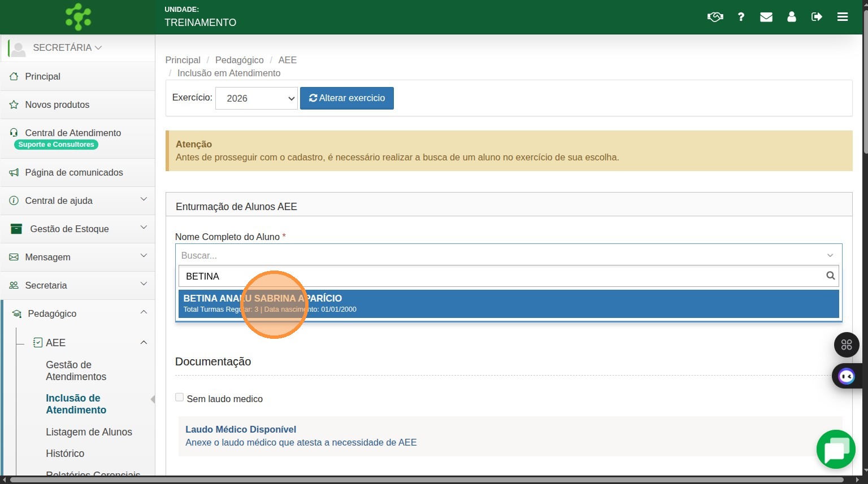Open Gestão de Atendimentos submenu item
868x484 pixels.
point(76,370)
